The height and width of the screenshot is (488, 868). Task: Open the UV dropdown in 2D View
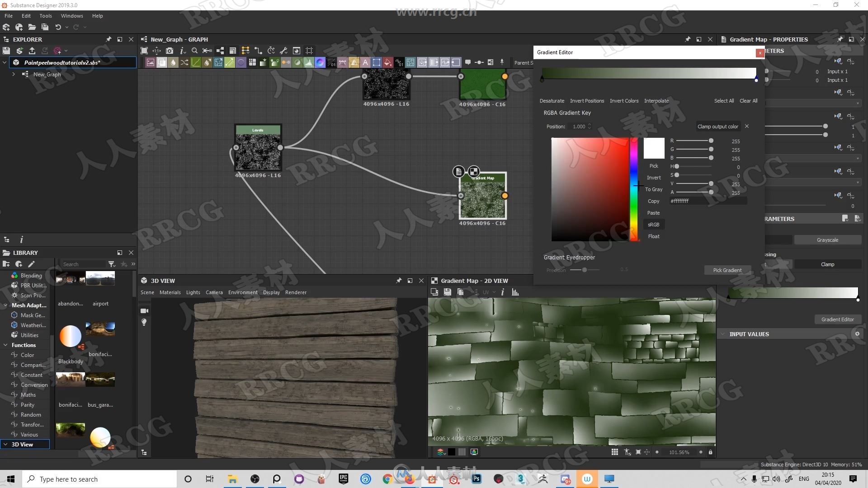coord(489,292)
